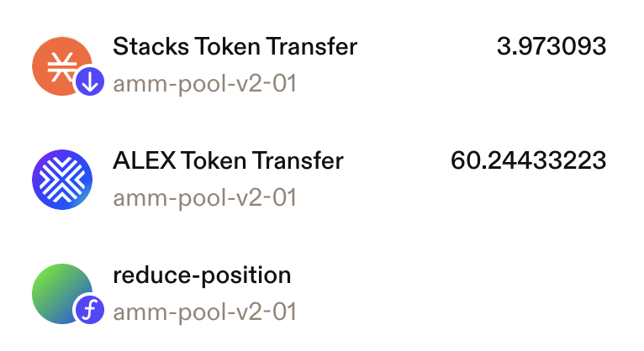This screenshot has height=351, width=644.
Task: Click the download arrow badge on Stacks icon
Action: coord(90,81)
